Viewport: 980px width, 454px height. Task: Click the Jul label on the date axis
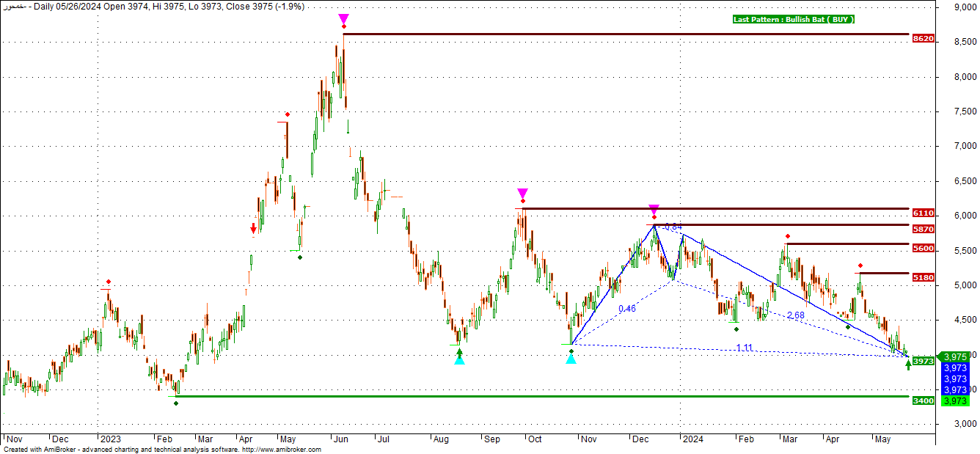[x=383, y=439]
